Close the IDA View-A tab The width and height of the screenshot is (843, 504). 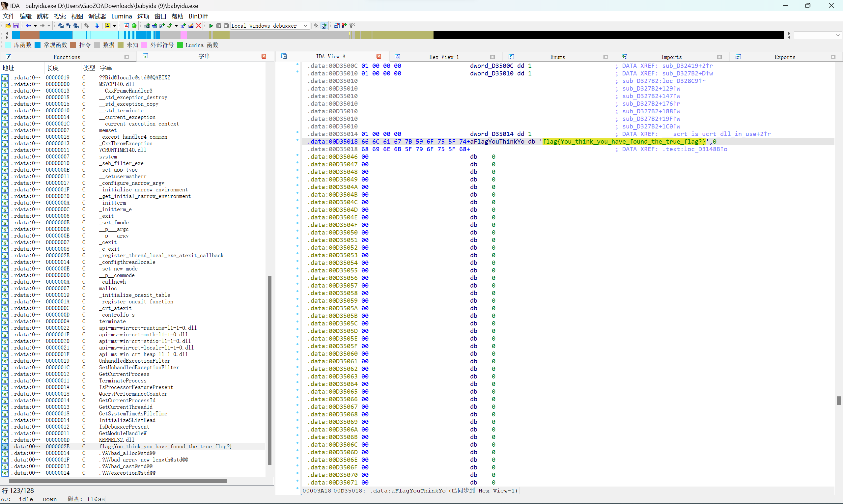point(379,56)
